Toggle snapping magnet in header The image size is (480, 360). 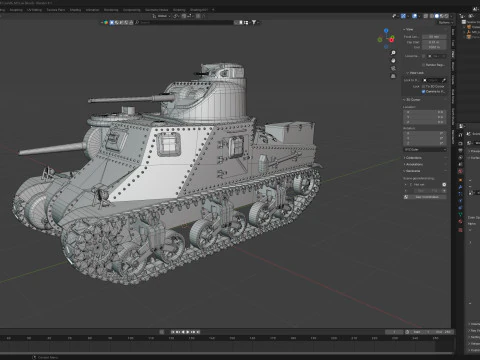(x=183, y=16)
